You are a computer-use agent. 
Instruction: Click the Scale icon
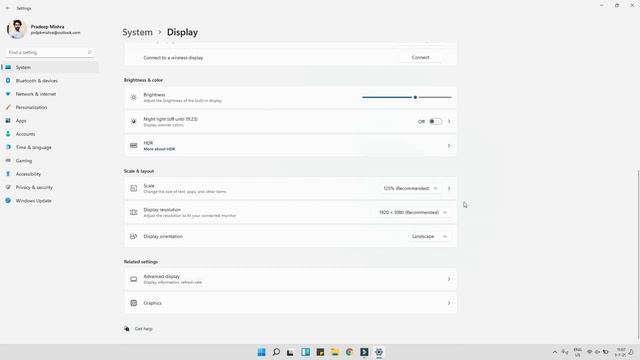pos(133,188)
